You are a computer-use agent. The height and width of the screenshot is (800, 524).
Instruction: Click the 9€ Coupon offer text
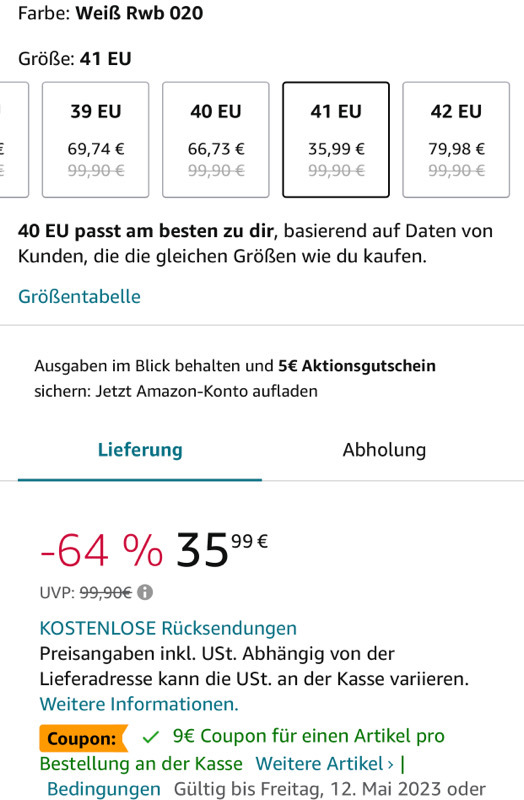pos(309,736)
